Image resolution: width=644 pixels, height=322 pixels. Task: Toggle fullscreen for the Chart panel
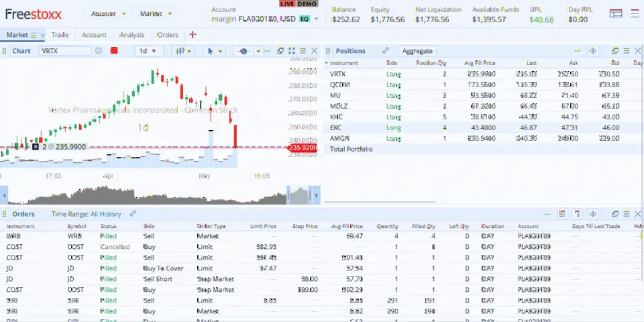292,51
